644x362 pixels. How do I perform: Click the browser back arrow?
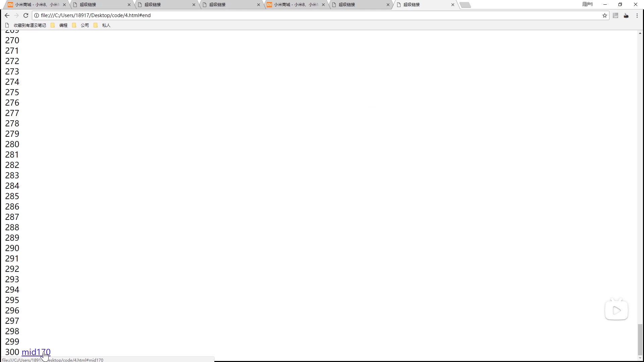[x=7, y=15]
